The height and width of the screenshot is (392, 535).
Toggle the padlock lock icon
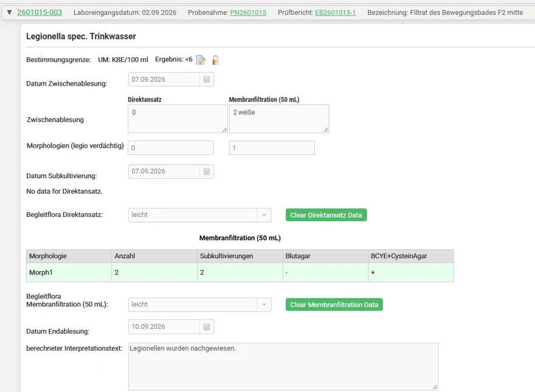tap(215, 60)
